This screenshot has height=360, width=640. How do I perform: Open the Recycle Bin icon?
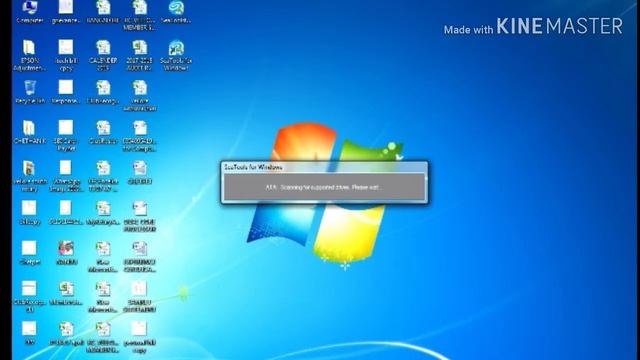pos(29,91)
